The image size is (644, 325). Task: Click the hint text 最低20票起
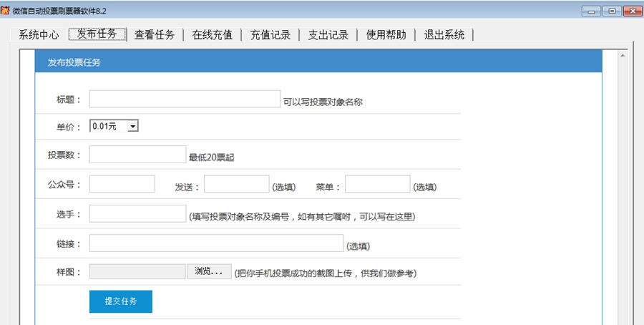[x=212, y=157]
